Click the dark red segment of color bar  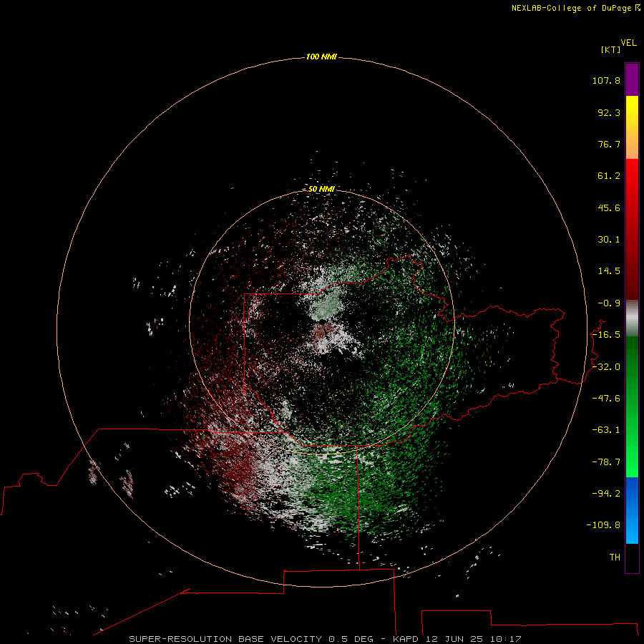(632, 229)
